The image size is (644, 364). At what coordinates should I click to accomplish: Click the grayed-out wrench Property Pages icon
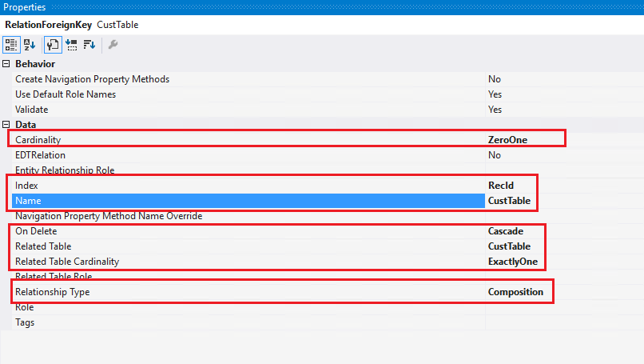point(113,45)
